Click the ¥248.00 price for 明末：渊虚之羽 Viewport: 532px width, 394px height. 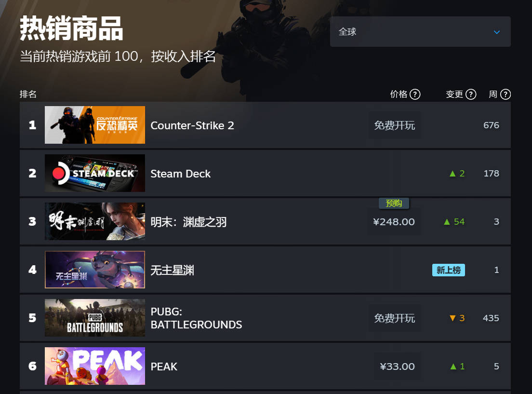394,222
